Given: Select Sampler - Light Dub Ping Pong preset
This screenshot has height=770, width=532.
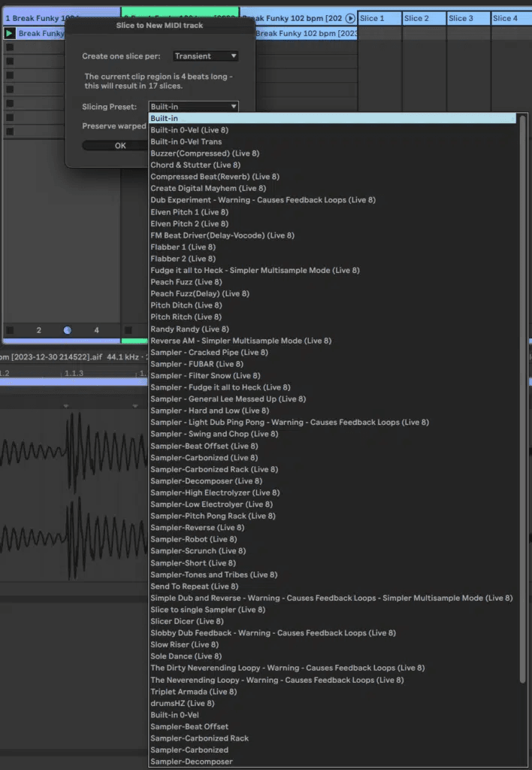Looking at the screenshot, I should [333, 422].
